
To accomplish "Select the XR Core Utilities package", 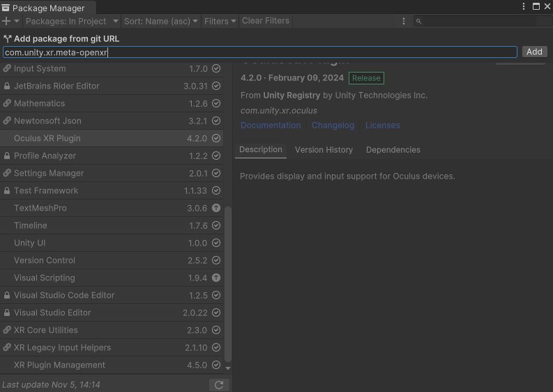I will point(112,330).
